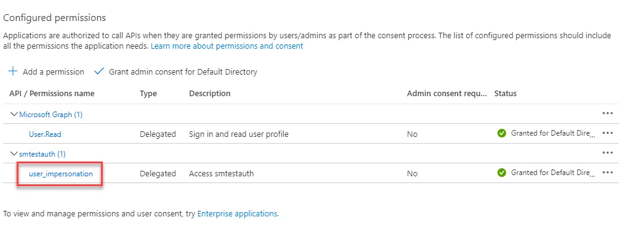Select 'Sign in and read user profile' description
This screenshot has width=644, height=225.
[239, 134]
